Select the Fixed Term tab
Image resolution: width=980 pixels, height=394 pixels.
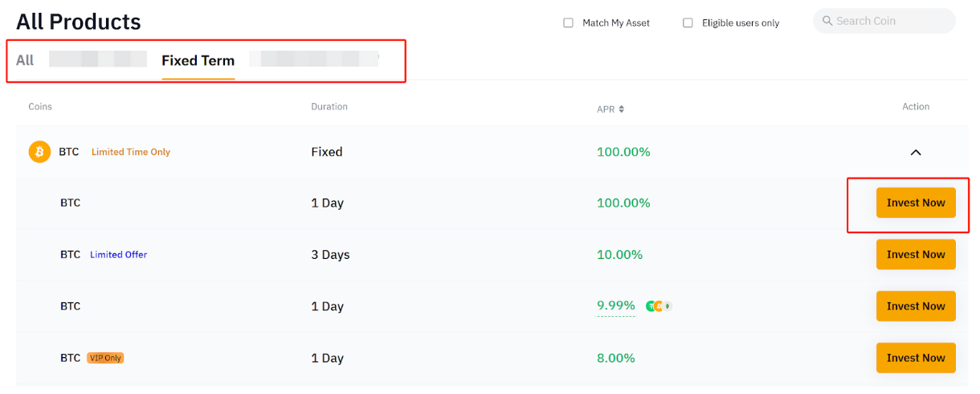tap(198, 60)
